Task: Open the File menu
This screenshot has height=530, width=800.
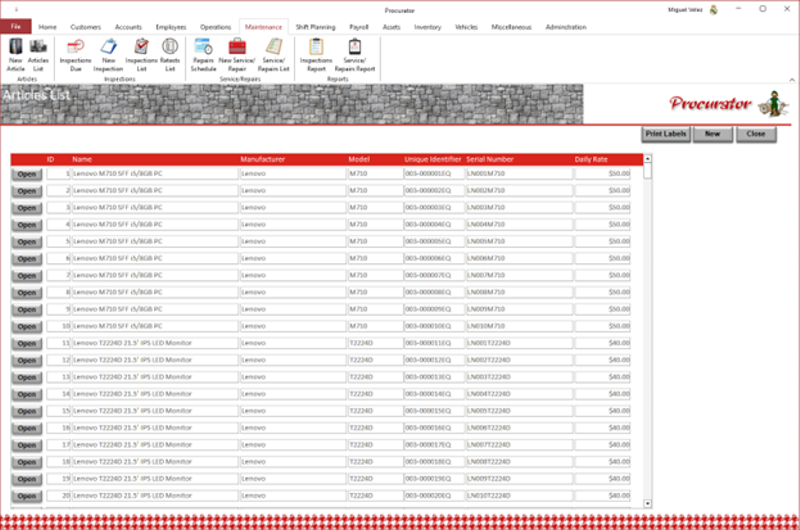Action: pyautogui.click(x=16, y=27)
